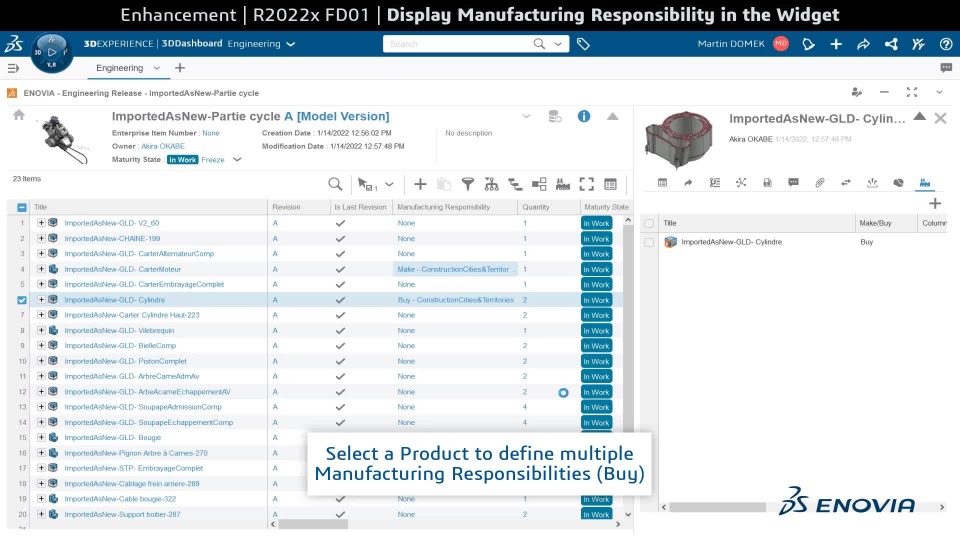The image size is (960, 540).
Task: Click into the Search input field
Action: coord(456,44)
